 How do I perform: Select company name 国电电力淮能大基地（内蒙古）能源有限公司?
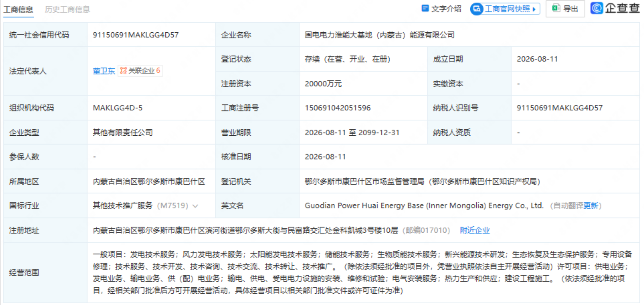click(x=379, y=35)
